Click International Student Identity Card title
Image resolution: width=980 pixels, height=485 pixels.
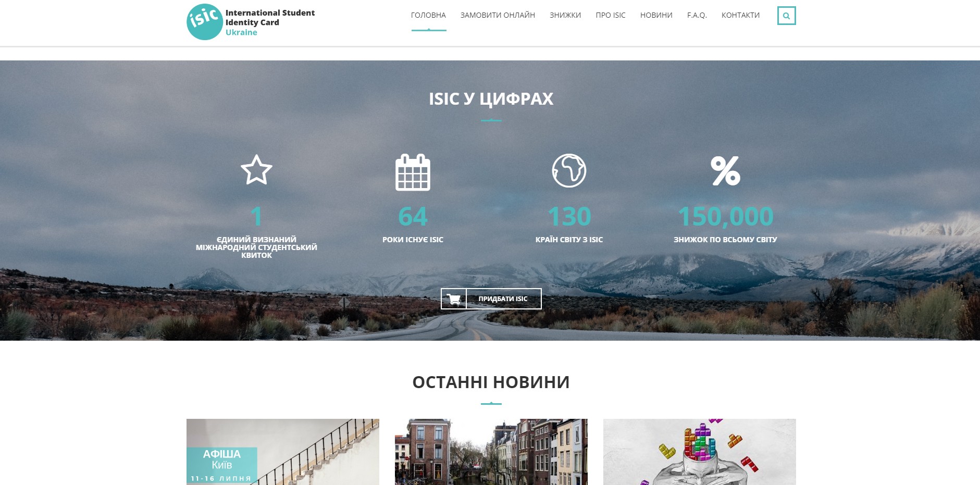pos(270,18)
